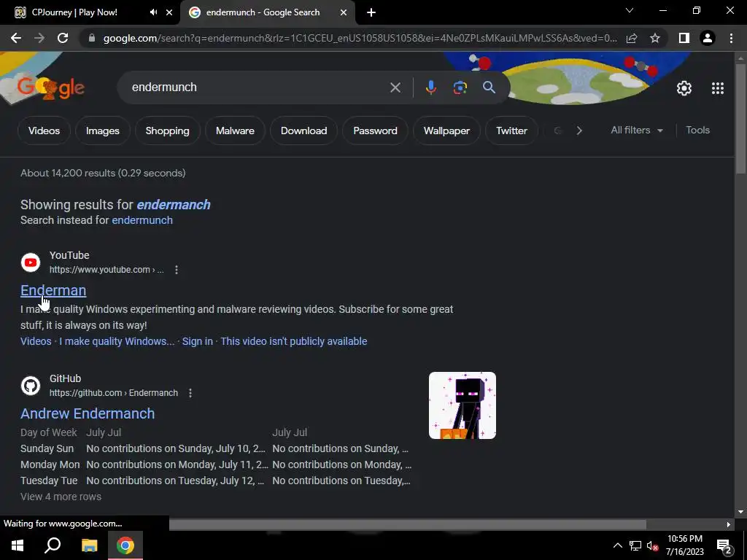Click Chrome icon in taskbar
The height and width of the screenshot is (560, 747).
[125, 545]
